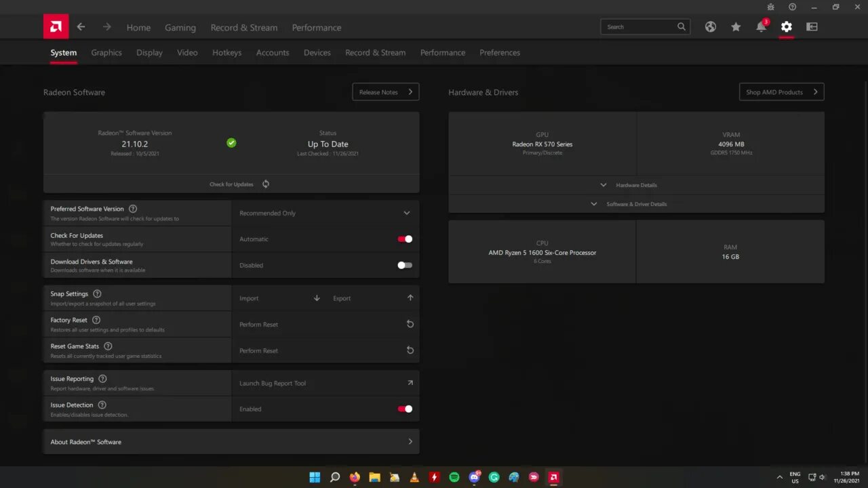The height and width of the screenshot is (488, 868).
Task: Click reset icon in Reset Game Stats row
Action: click(410, 350)
